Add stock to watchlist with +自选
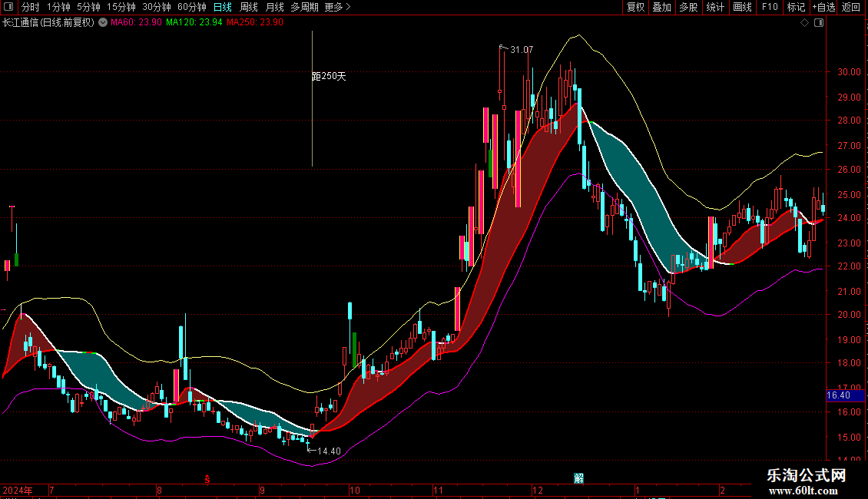The image size is (868, 499). pyautogui.click(x=823, y=7)
